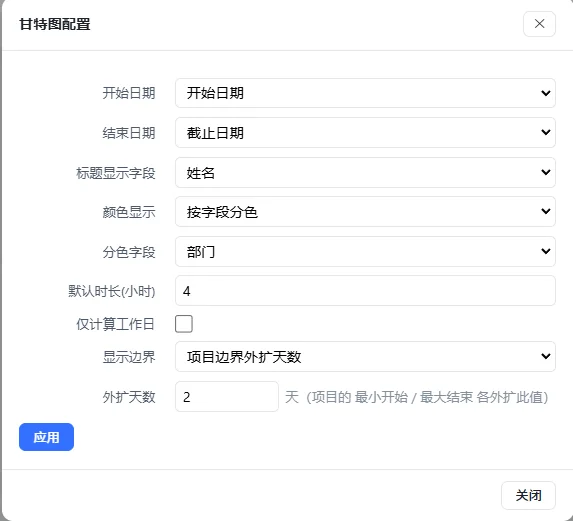Click the 分色字段 label
This screenshot has width=573, height=521.
(129, 252)
